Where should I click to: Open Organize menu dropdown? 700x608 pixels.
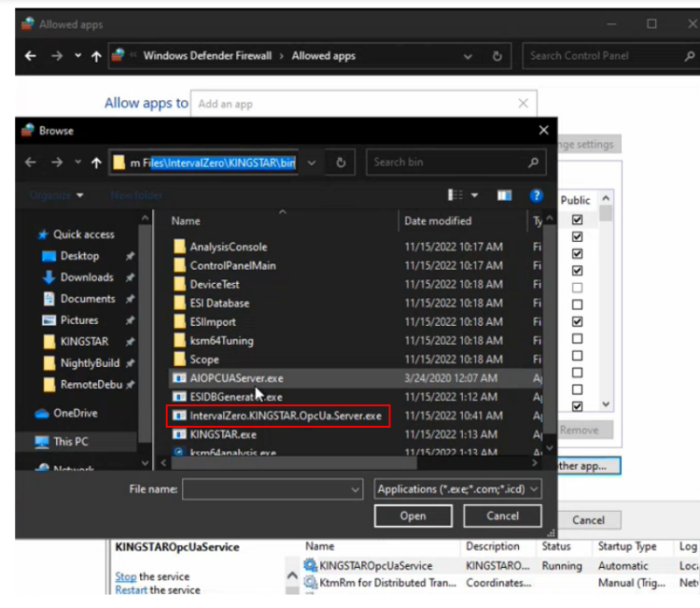(x=56, y=195)
